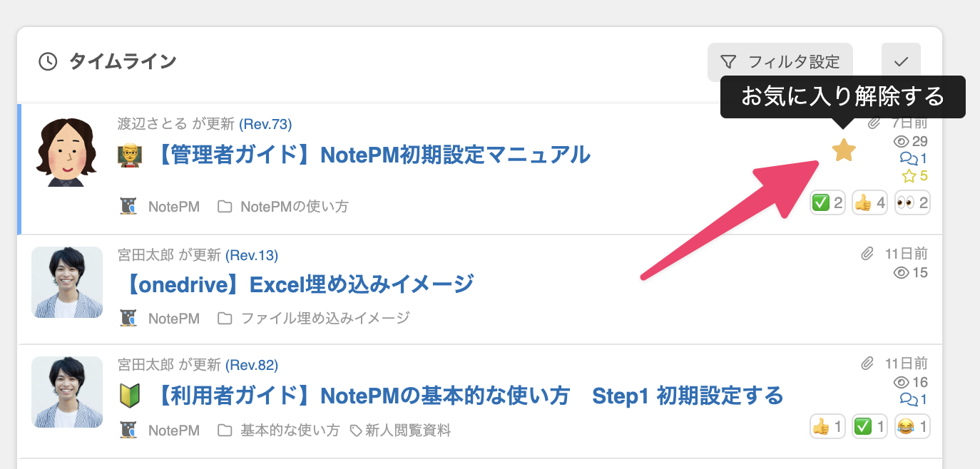Click the Rev.73 revision link

click(x=265, y=124)
